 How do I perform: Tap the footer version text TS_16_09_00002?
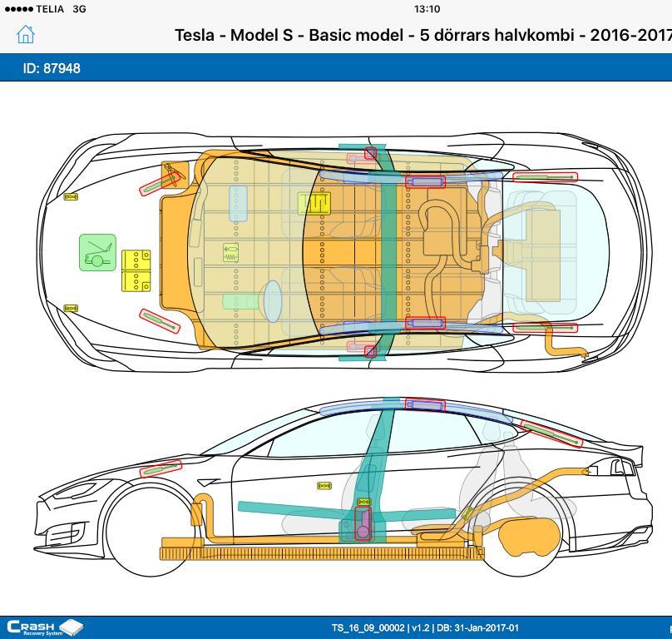[368, 628]
